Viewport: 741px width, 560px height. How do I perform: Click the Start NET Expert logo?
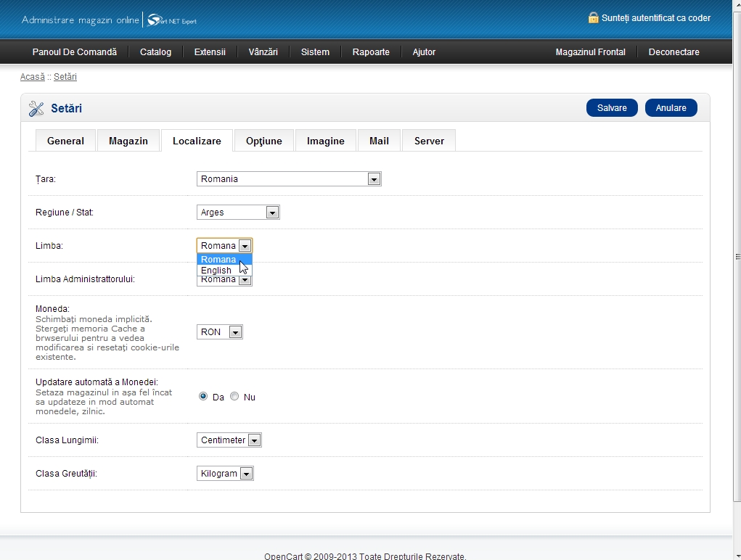click(172, 20)
